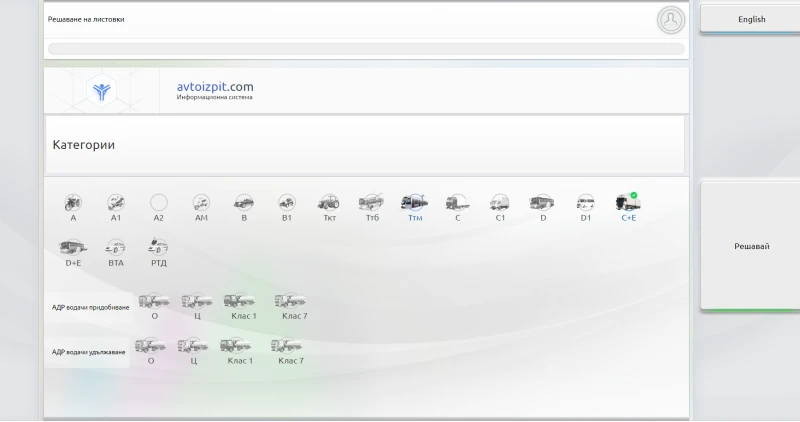Click the avtoizpit.com logo
Image resolution: width=800 pixels, height=422 pixels.
point(103,91)
